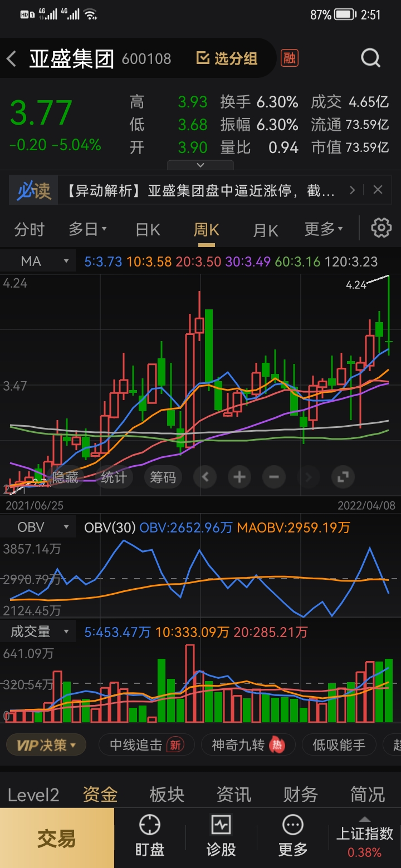Tap battery indicator in status bar
This screenshot has width=401, height=868.
(x=345, y=14)
